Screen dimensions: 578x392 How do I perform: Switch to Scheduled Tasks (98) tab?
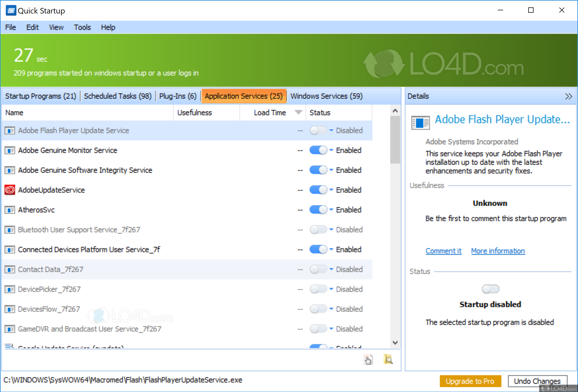pyautogui.click(x=118, y=96)
